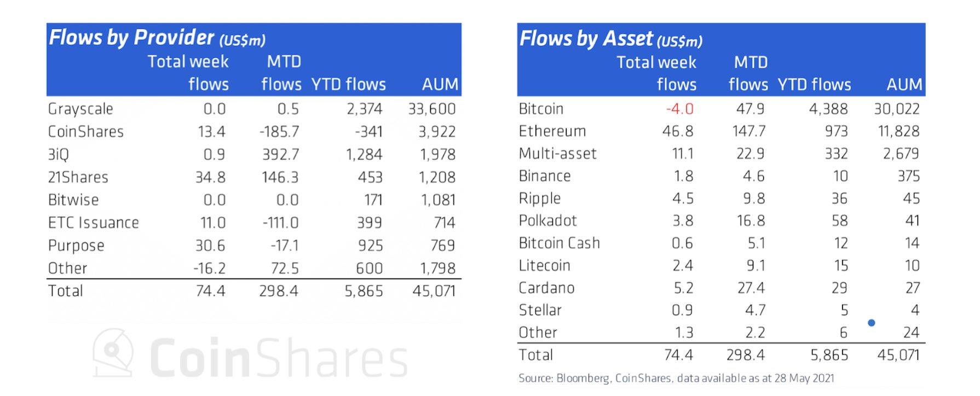Click the Grayscale provider row label
Image resolution: width=980 pixels, height=396 pixels.
tap(80, 109)
